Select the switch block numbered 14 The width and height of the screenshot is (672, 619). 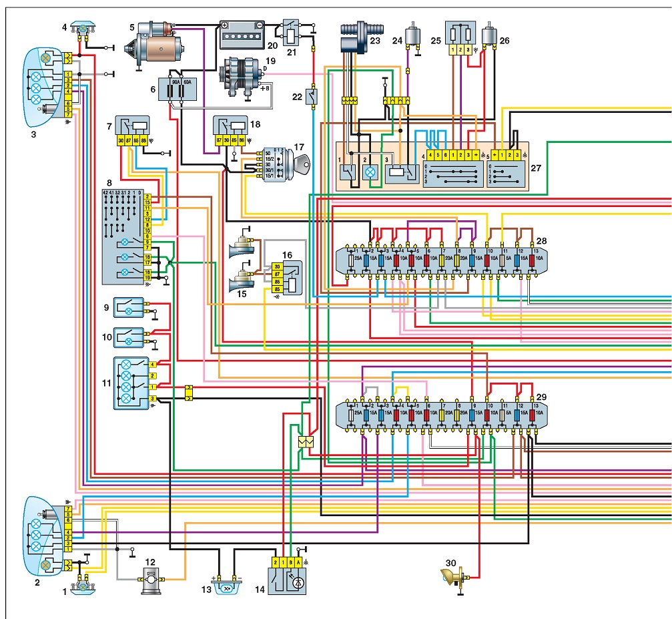tap(287, 576)
